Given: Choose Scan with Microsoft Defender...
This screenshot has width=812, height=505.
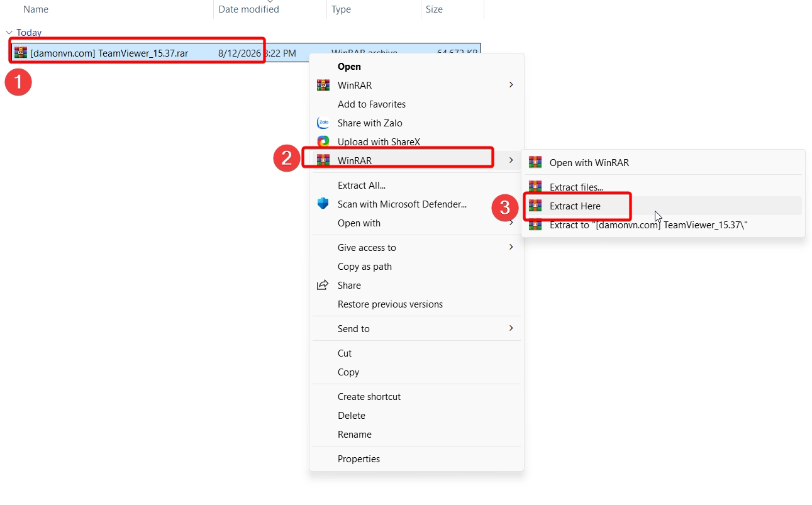Looking at the screenshot, I should (402, 204).
